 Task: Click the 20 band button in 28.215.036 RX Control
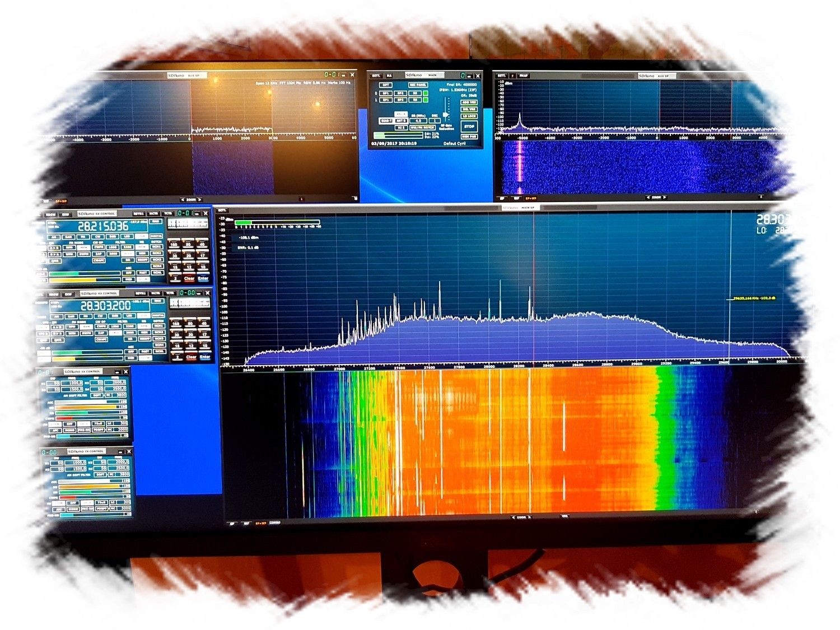[188, 255]
